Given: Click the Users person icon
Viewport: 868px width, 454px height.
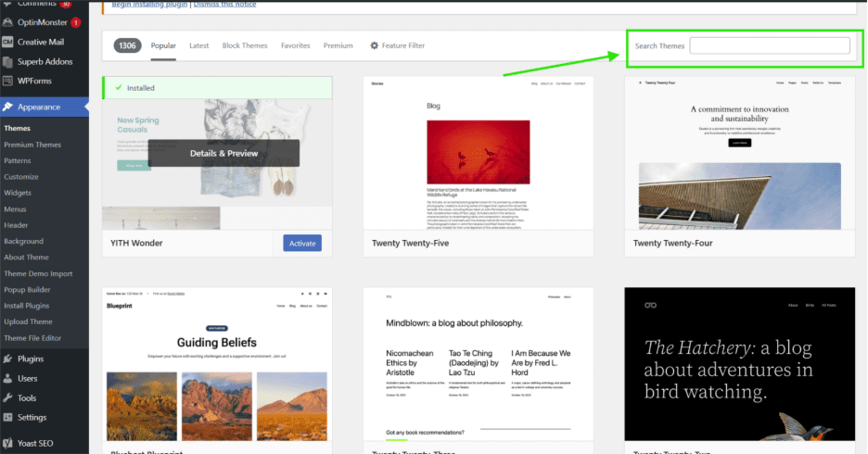Looking at the screenshot, I should point(7,378).
